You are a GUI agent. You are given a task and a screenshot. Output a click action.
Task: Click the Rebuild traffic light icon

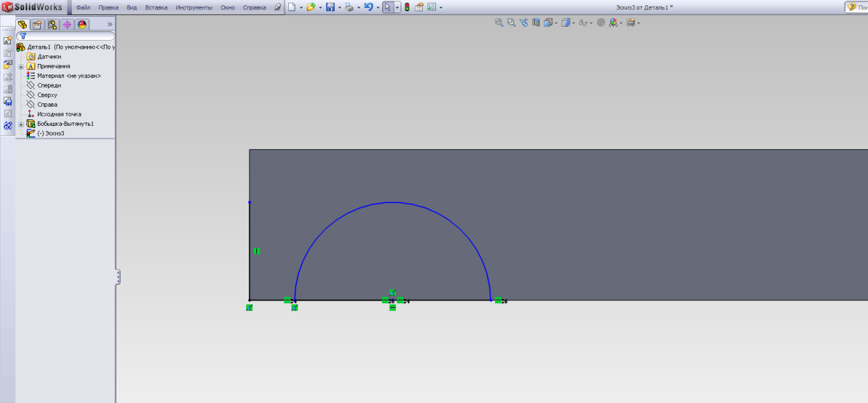tap(407, 7)
